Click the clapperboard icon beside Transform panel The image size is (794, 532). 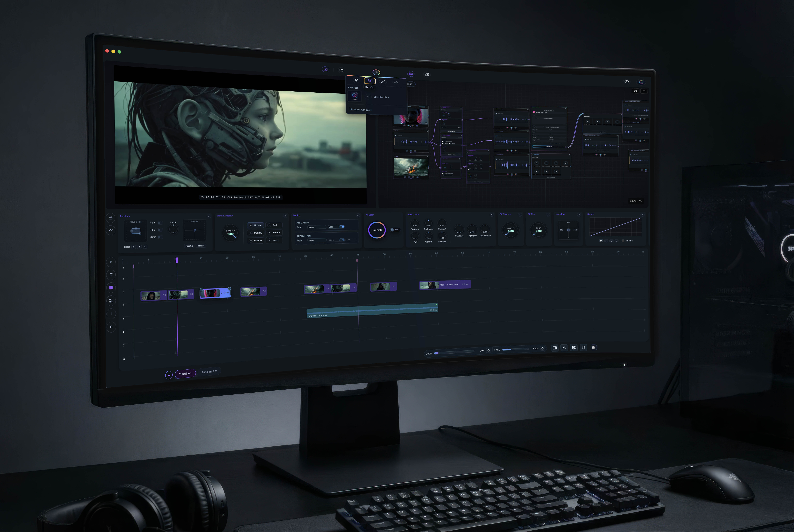pyautogui.click(x=111, y=218)
